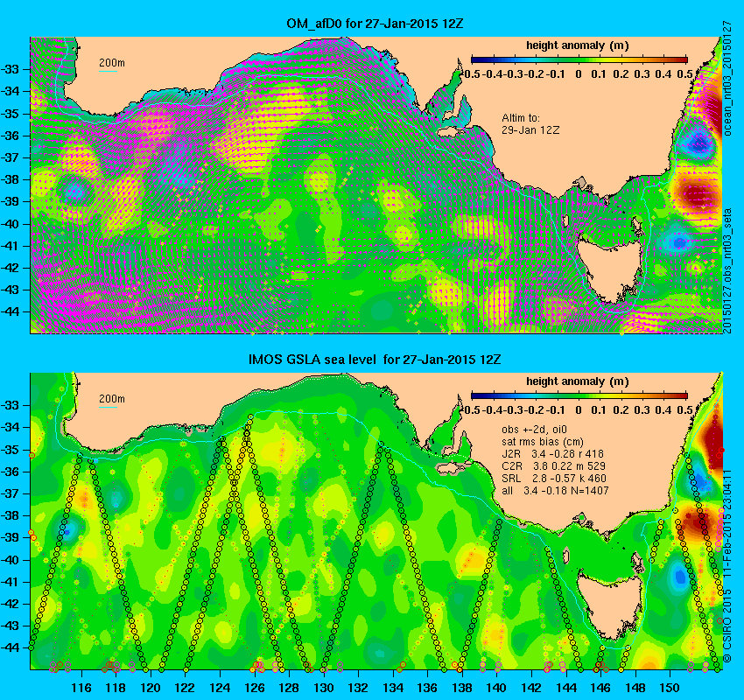Click the '200m' legend text in bottom panel
Screen dimensions: 744x700
[x=112, y=399]
